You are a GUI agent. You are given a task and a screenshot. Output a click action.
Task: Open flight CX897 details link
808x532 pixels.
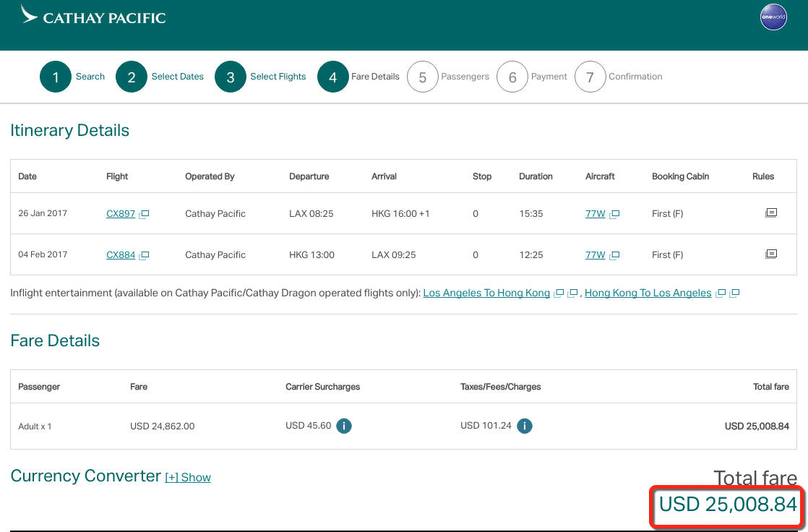click(x=121, y=213)
